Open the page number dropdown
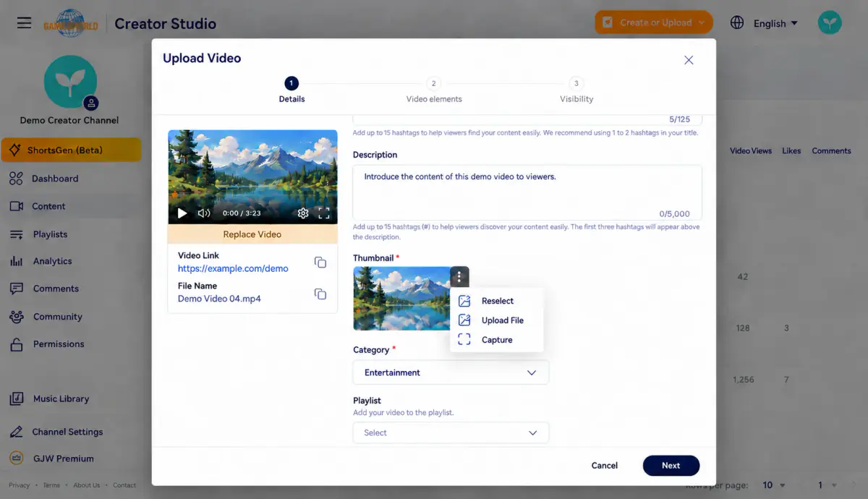Image resolution: width=868 pixels, height=499 pixels. coord(827,485)
